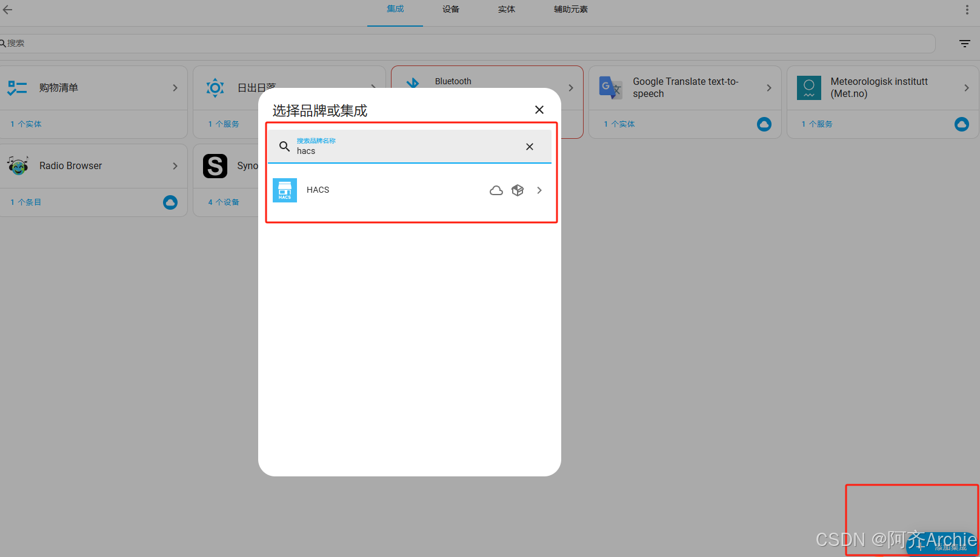This screenshot has height=557, width=980.
Task: Open the HACS row chevron
Action: [539, 190]
